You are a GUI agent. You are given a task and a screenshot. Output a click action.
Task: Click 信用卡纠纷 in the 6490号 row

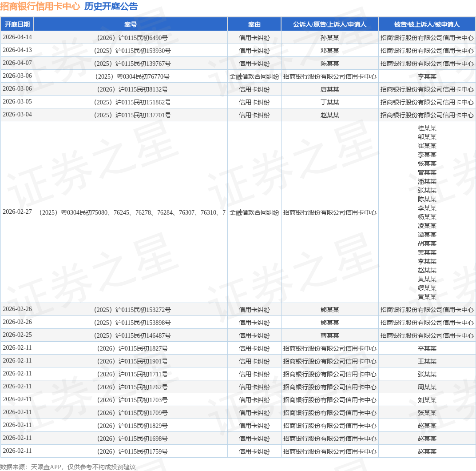tap(254, 38)
